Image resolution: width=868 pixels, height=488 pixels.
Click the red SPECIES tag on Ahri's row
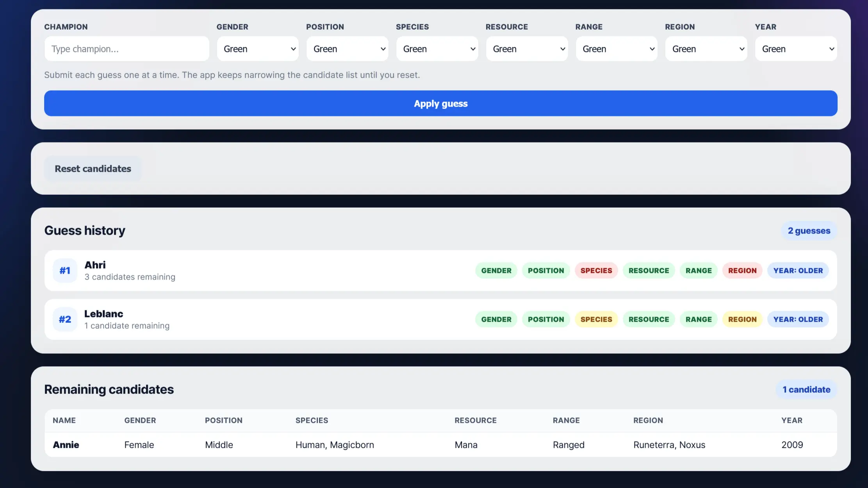coord(596,271)
